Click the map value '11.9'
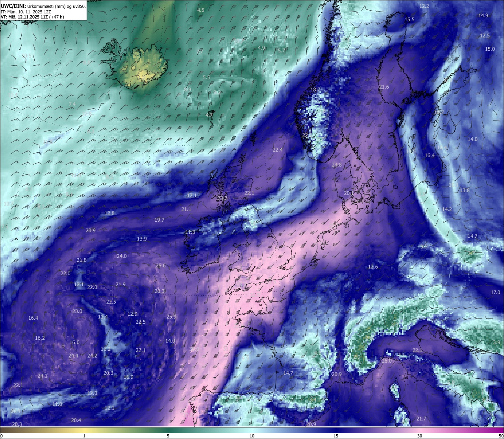 pyautogui.click(x=128, y=377)
